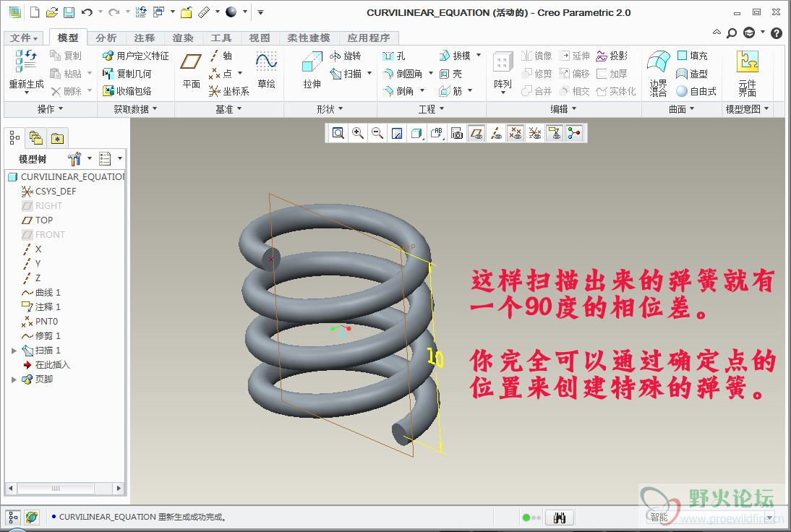Screen dimensions: 791x532
Task: Click the close-window folder icon in top toolbar
Action: pyautogui.click(x=186, y=12)
